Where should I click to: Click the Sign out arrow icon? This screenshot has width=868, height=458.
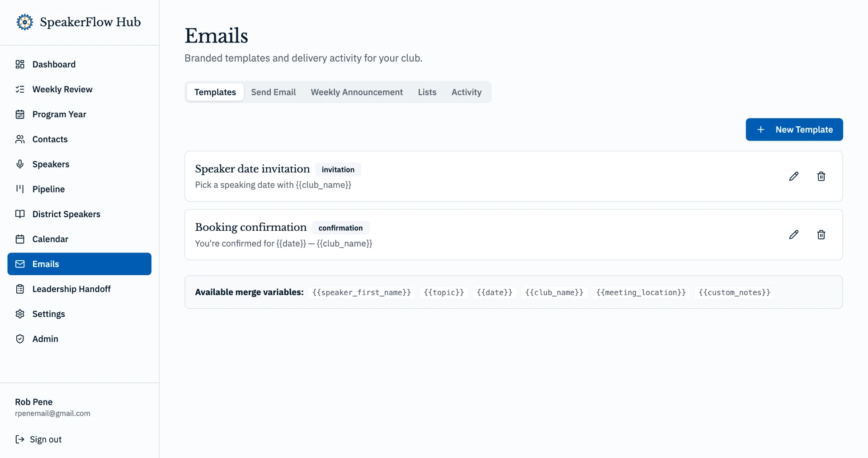tap(20, 439)
